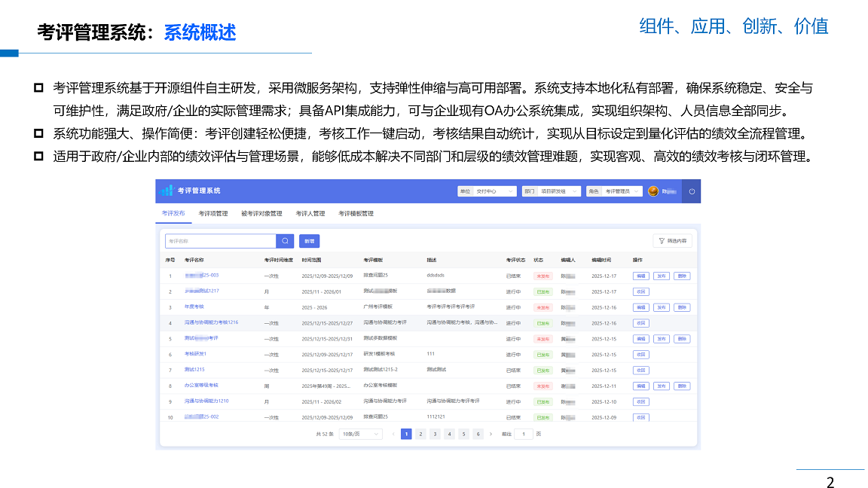Select page 3 in pagination
This screenshot has width=868, height=488.
tap(435, 434)
